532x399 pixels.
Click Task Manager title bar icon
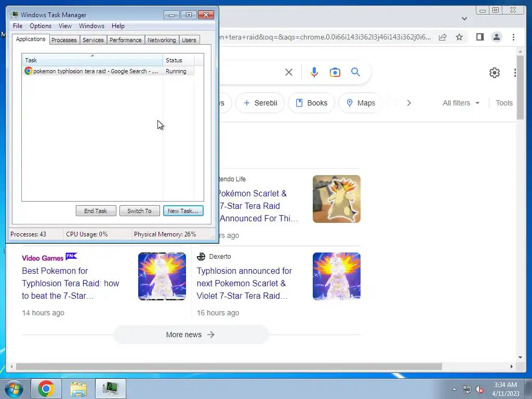click(x=15, y=15)
